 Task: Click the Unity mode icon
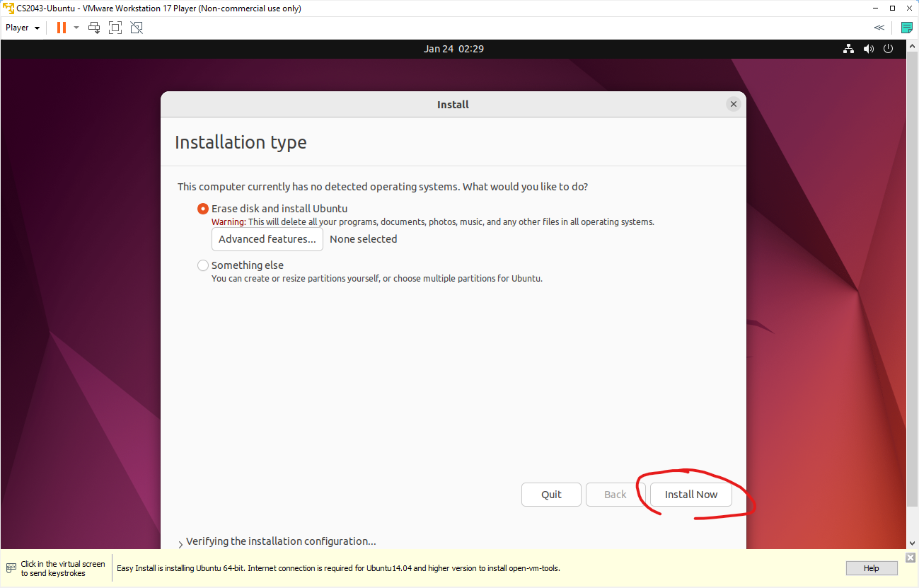click(136, 27)
